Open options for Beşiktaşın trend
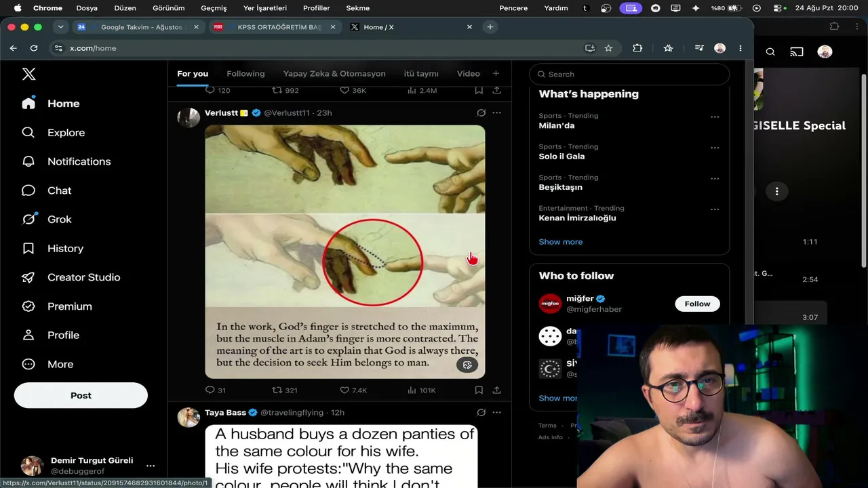The width and height of the screenshot is (868, 488). pyautogui.click(x=715, y=178)
